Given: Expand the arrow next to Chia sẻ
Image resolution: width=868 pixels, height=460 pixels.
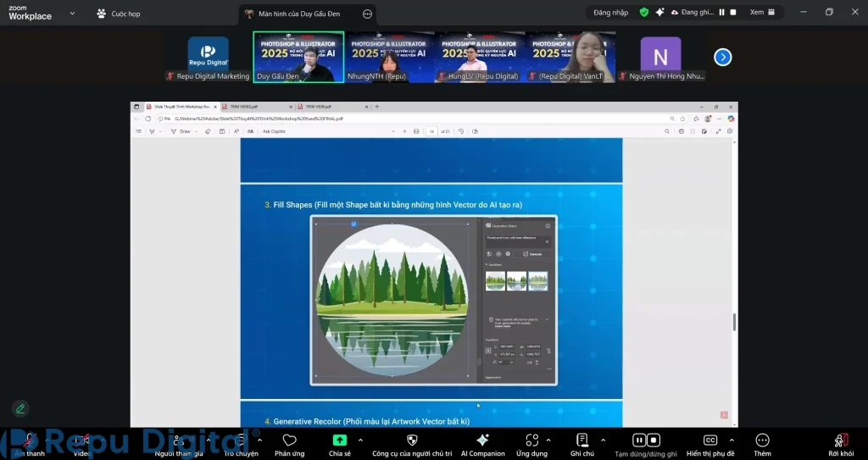Looking at the screenshot, I should 360,440.
